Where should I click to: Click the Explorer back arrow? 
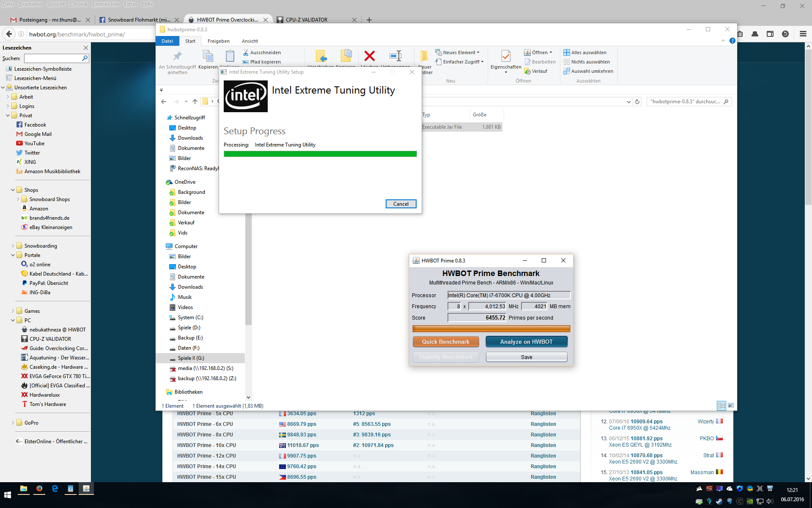164,102
